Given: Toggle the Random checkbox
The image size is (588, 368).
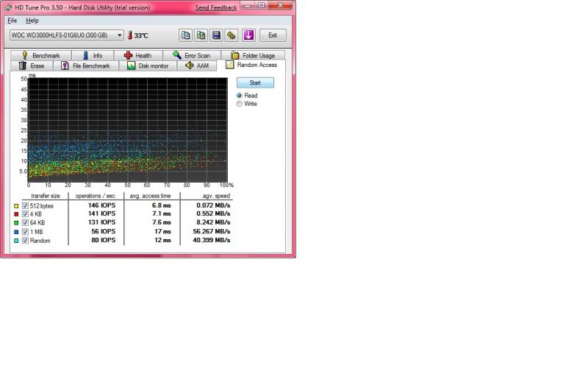Looking at the screenshot, I should [25, 241].
